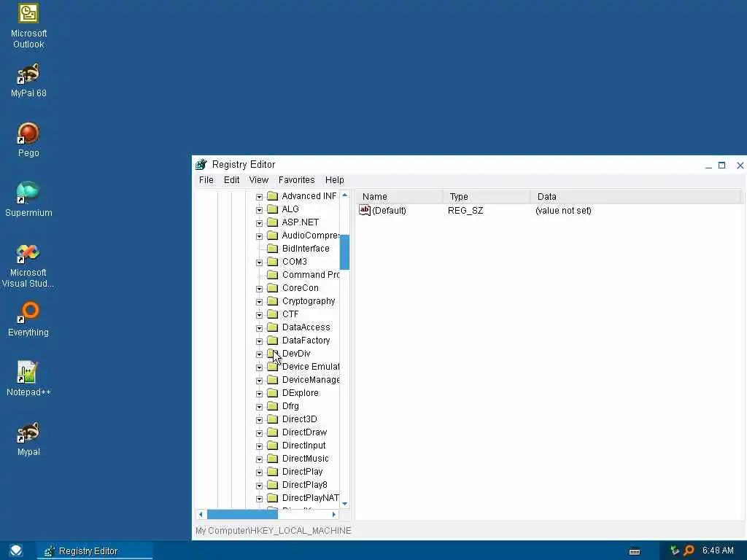
Task: Click the tree scroll down arrow
Action: click(345, 504)
